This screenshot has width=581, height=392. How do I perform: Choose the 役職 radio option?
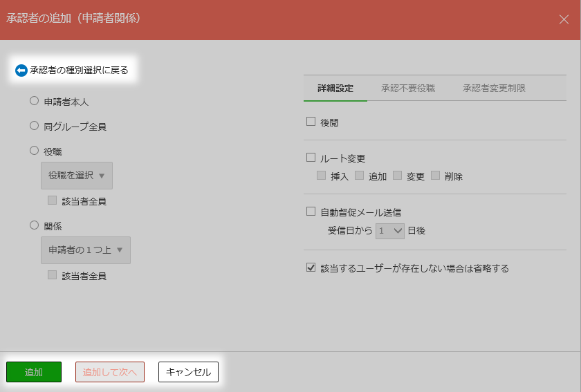[34, 151]
